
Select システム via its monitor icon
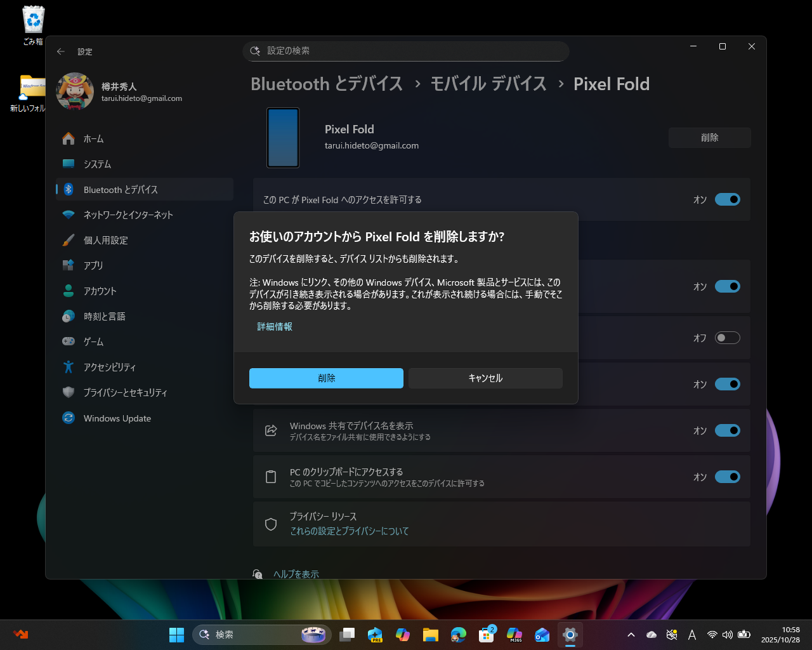click(x=69, y=164)
